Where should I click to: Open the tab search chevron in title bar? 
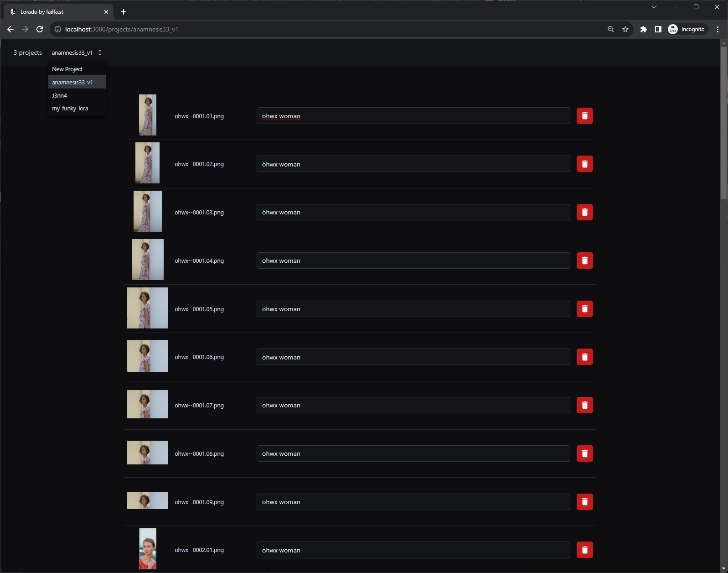pos(654,7)
